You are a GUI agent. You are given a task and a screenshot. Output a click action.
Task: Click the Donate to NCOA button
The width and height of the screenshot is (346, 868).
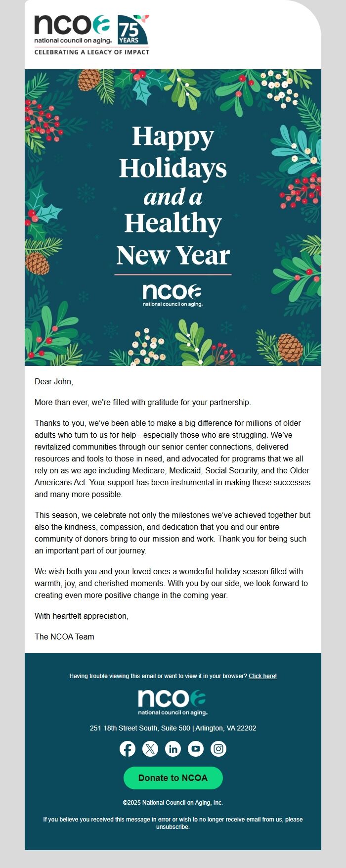[173, 777]
